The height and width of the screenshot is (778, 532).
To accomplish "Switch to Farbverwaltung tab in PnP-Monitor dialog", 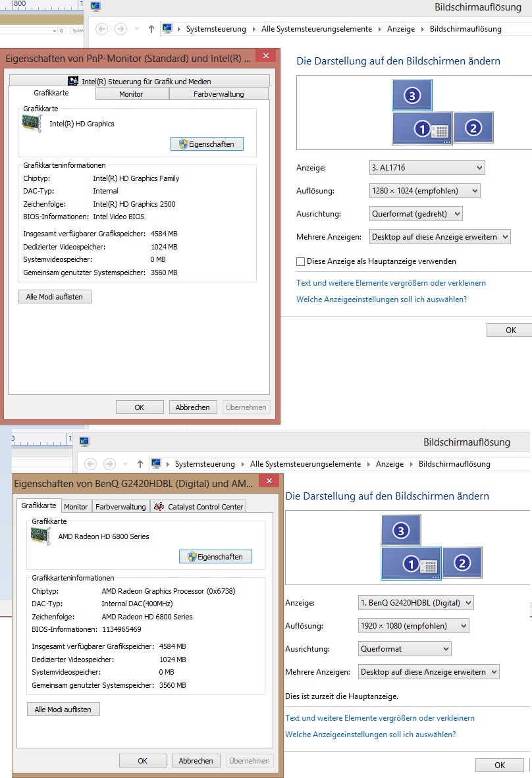I will 219,93.
